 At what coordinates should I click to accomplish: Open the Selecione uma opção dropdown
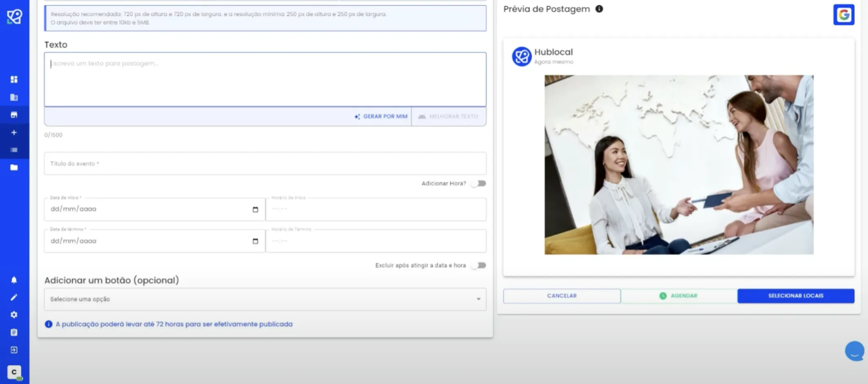265,299
